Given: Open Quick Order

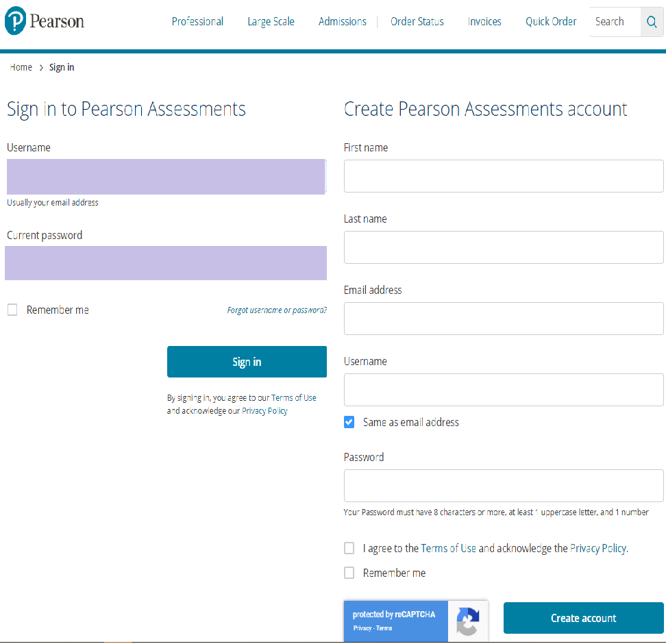Looking at the screenshot, I should coord(551,22).
